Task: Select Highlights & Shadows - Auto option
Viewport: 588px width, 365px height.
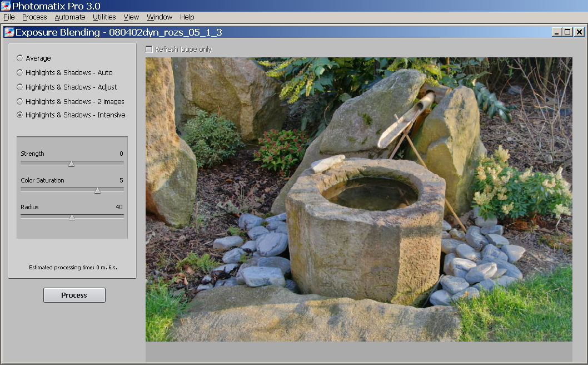Action: (x=20, y=73)
